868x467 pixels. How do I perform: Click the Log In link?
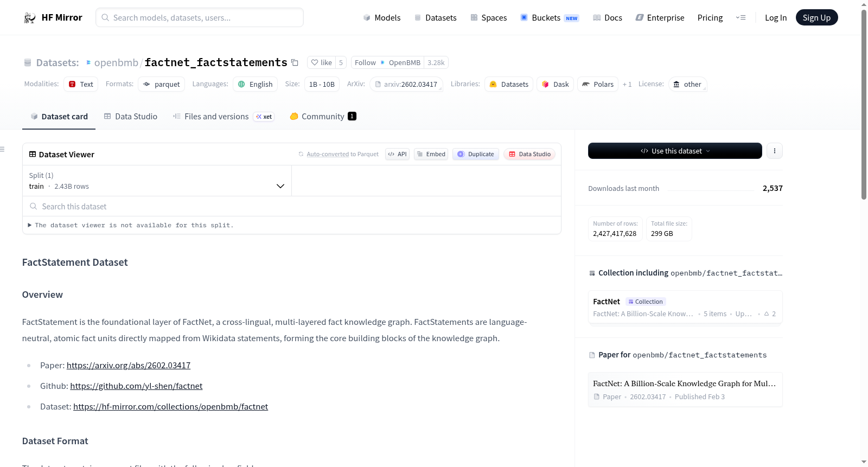tap(776, 17)
